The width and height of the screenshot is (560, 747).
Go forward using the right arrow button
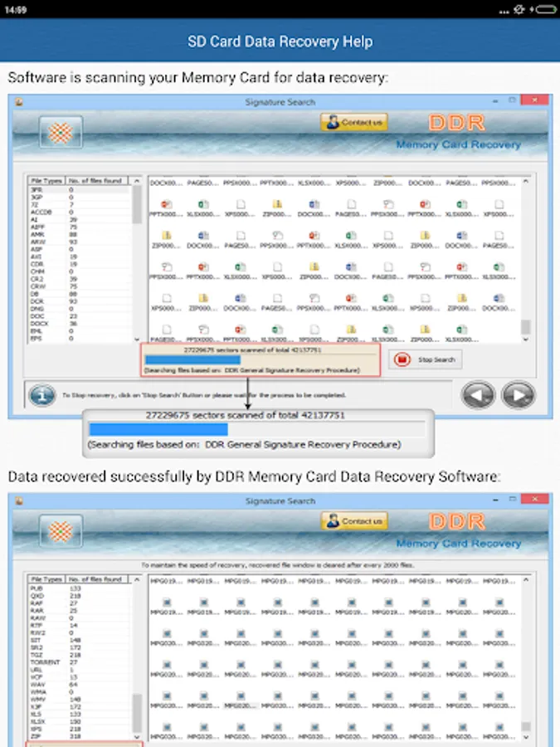[x=518, y=395]
